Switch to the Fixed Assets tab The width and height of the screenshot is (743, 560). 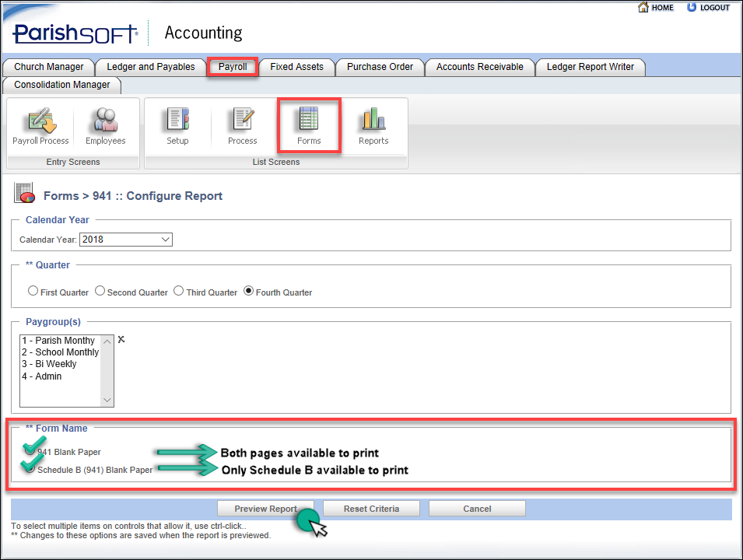[x=296, y=67]
